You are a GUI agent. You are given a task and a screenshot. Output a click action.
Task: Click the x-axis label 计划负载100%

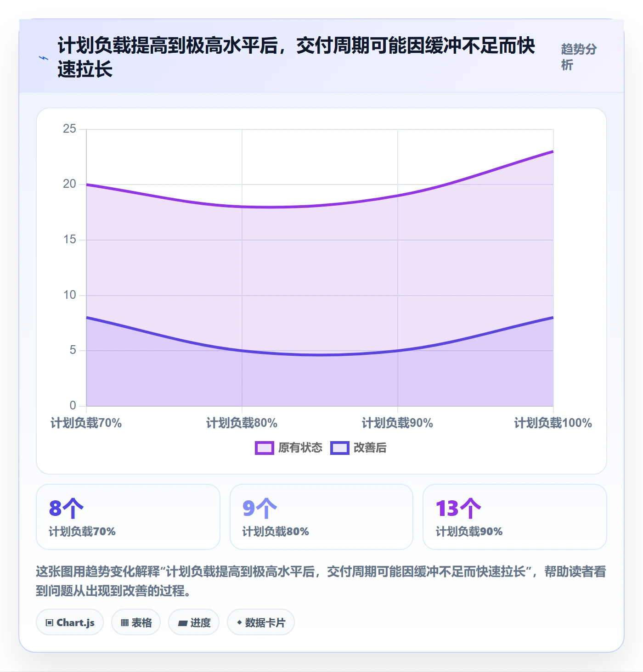click(x=553, y=423)
